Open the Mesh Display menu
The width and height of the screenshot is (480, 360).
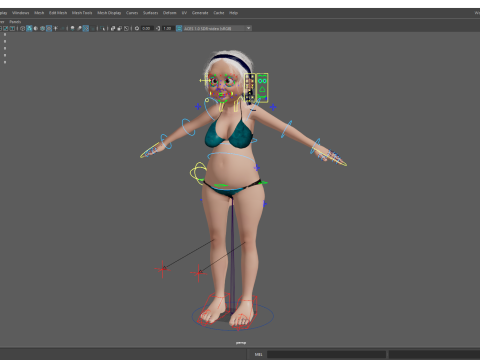click(109, 13)
